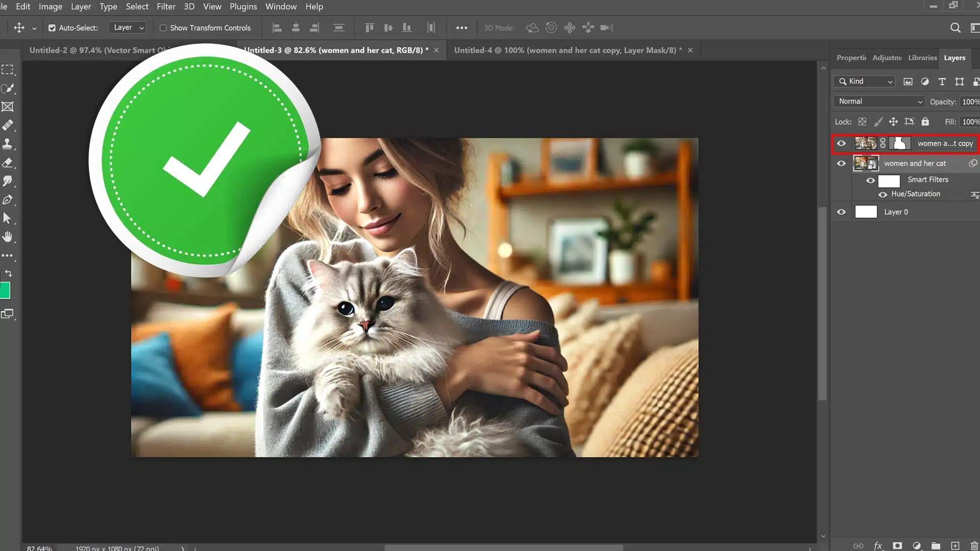Open align and distribute more options
Viewport: 980px width, 551px height.
(x=461, y=28)
